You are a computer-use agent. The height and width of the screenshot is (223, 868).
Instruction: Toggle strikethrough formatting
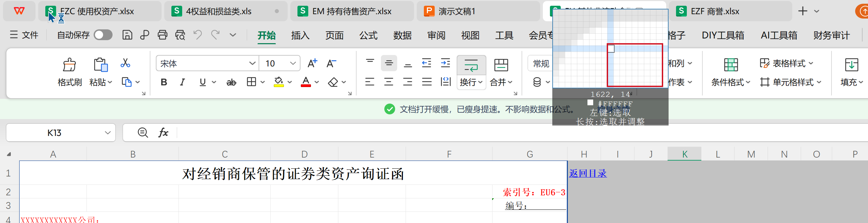coord(231,82)
